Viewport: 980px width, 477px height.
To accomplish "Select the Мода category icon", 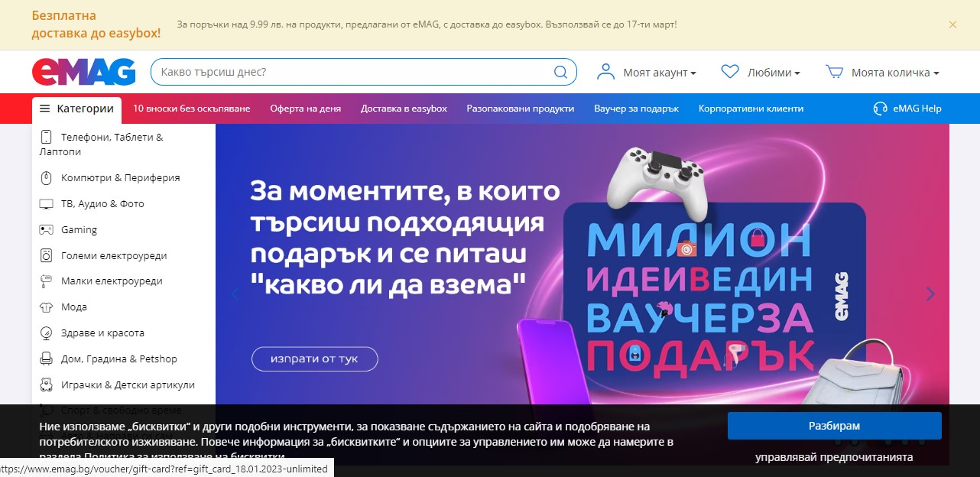I will click(x=46, y=307).
